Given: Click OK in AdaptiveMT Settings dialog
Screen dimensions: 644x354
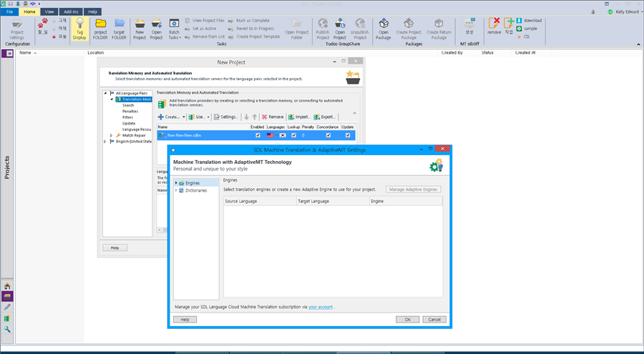Looking at the screenshot, I should (x=407, y=320).
